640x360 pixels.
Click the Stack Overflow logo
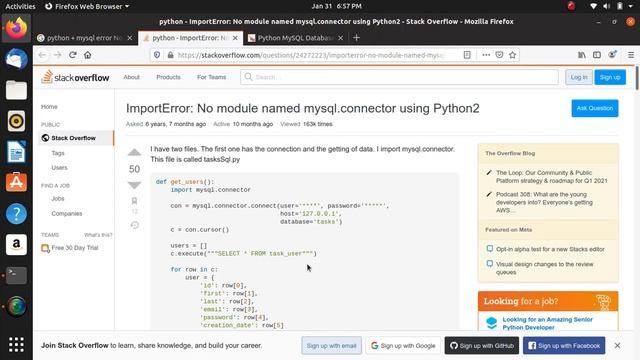tap(76, 77)
